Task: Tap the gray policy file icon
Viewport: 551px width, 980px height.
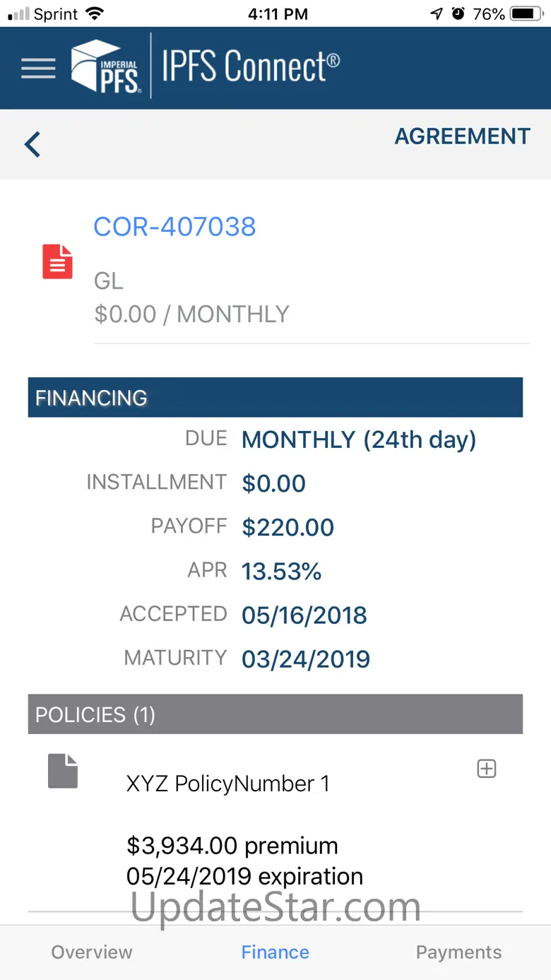Action: (x=63, y=771)
